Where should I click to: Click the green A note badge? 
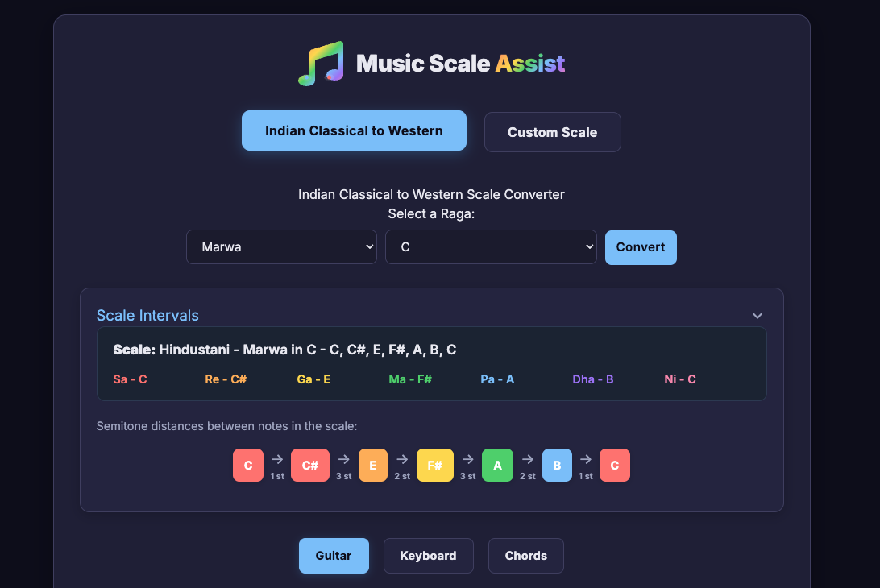click(497, 465)
